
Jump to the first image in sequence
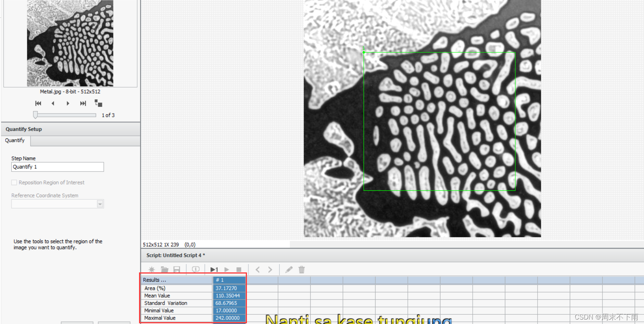pos(38,103)
